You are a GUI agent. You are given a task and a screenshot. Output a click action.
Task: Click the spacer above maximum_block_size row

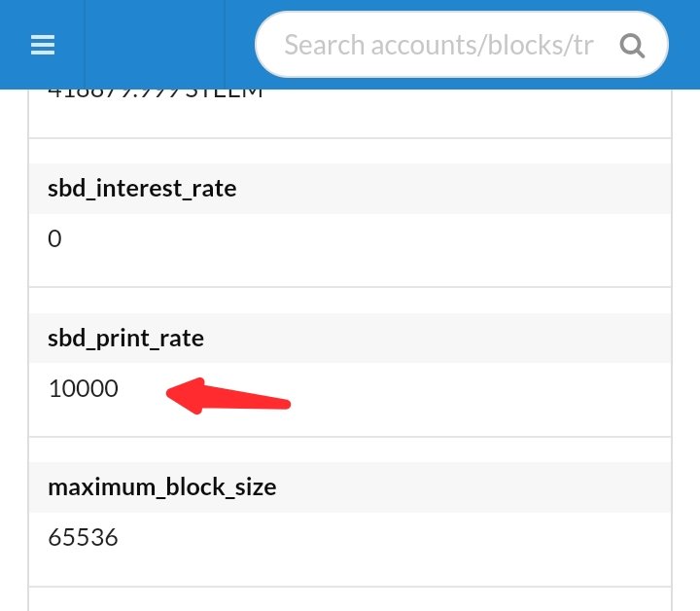[350, 449]
